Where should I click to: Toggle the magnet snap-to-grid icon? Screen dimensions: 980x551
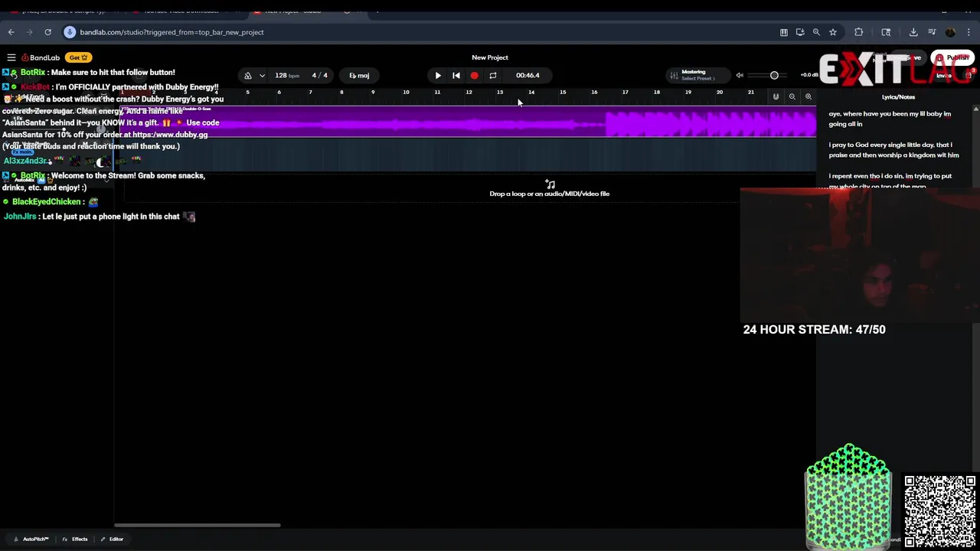[x=776, y=96]
